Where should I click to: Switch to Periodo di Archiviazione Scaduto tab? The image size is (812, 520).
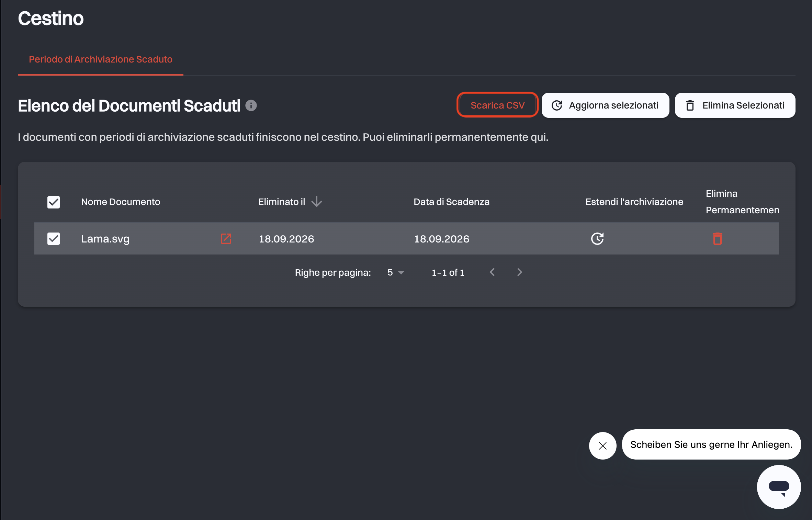[101, 59]
